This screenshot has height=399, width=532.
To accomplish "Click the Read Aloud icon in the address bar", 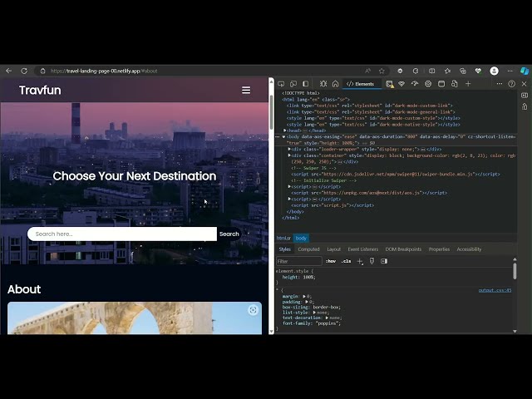I will pos(367,71).
